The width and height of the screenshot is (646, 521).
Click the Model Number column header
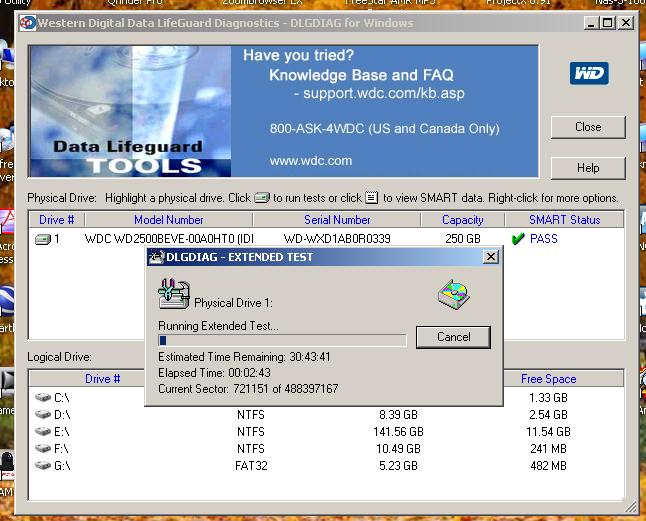click(x=169, y=220)
